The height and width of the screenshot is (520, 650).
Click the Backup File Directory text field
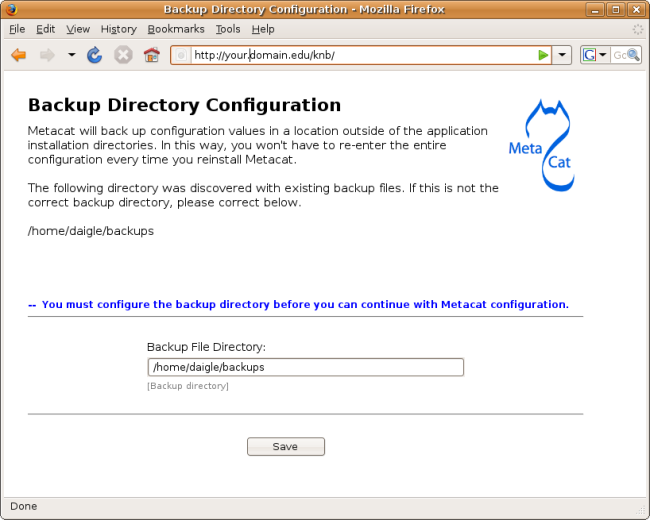[x=305, y=367]
